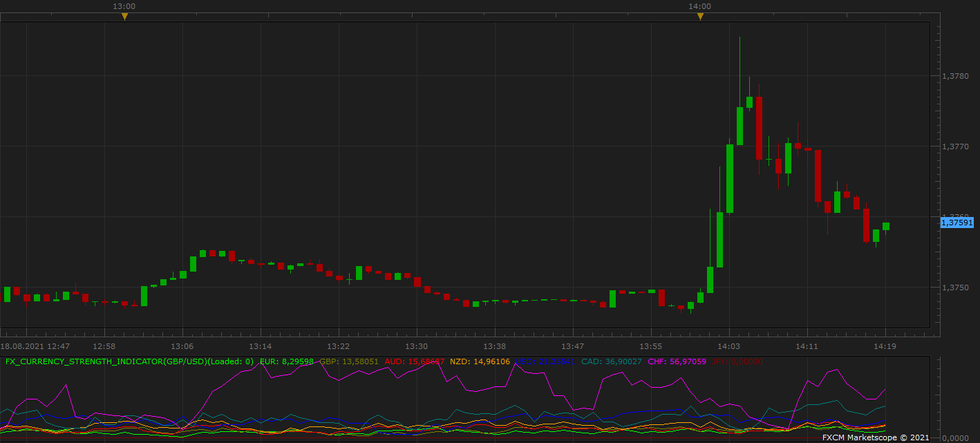Click the NZD: 14,96106 indicator value

pos(480,361)
